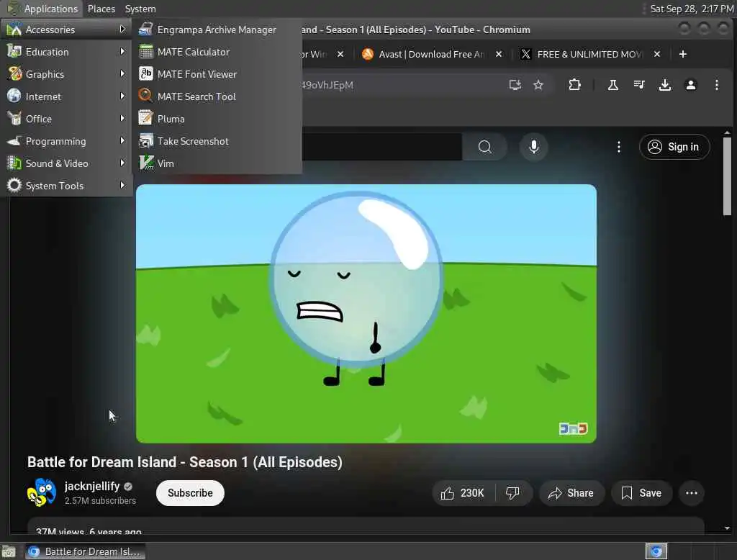Expand the Sound & Video submenu arrow
Image resolution: width=737 pixels, height=560 pixels.
[122, 163]
